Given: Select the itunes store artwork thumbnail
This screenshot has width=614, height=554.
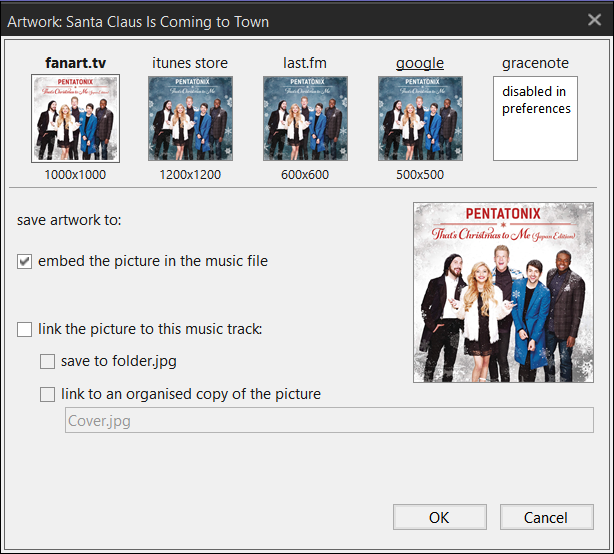Looking at the screenshot, I should click(190, 118).
